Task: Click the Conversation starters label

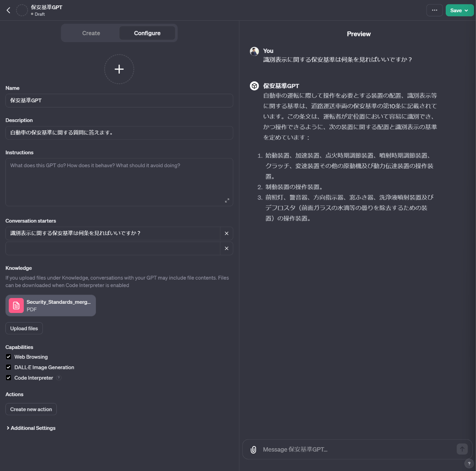Action: pyautogui.click(x=31, y=221)
